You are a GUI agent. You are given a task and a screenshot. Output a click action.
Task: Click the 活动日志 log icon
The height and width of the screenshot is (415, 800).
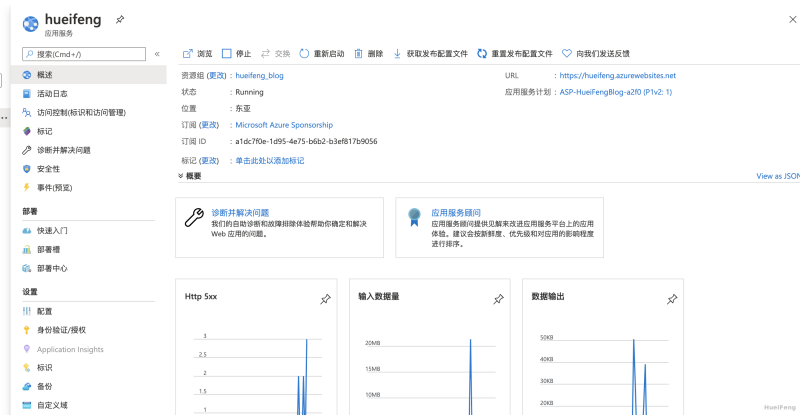coord(27,93)
